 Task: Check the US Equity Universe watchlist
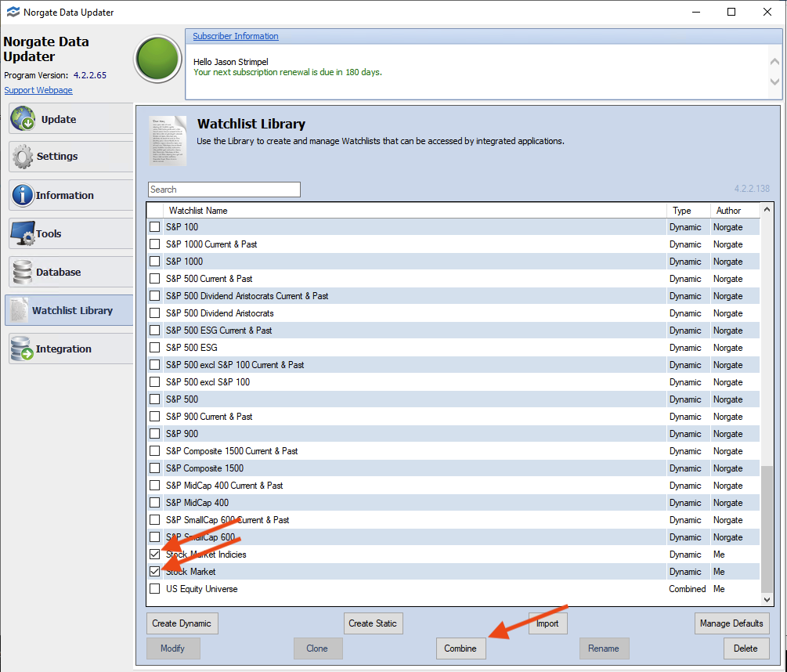[154, 588]
